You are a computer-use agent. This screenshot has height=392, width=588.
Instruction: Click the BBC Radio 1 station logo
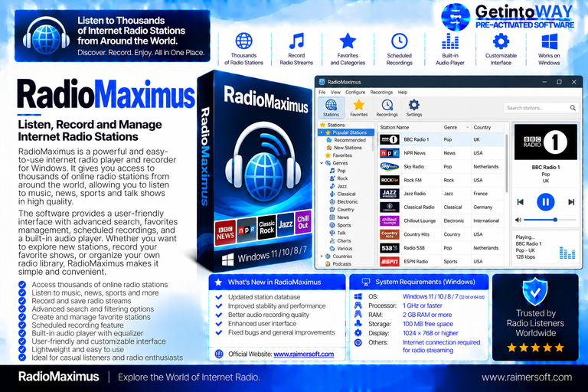coord(389,139)
